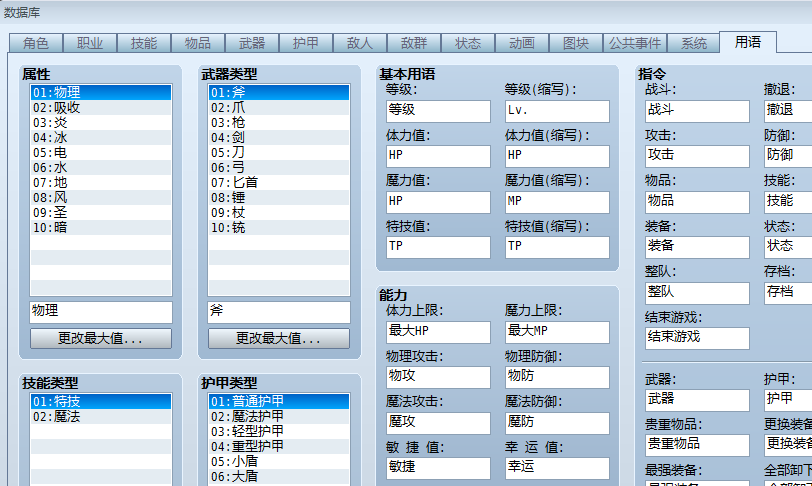Click the 等级 input field
The image size is (812, 486).
[x=438, y=111]
